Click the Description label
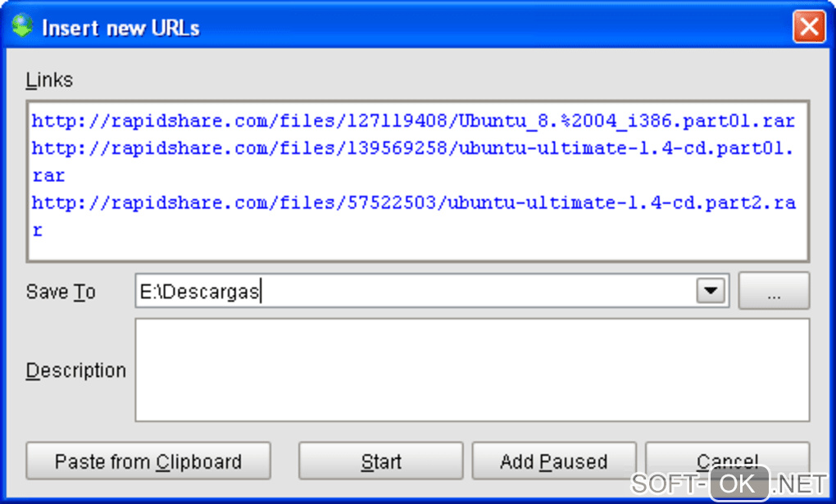The image size is (836, 504). click(x=76, y=370)
